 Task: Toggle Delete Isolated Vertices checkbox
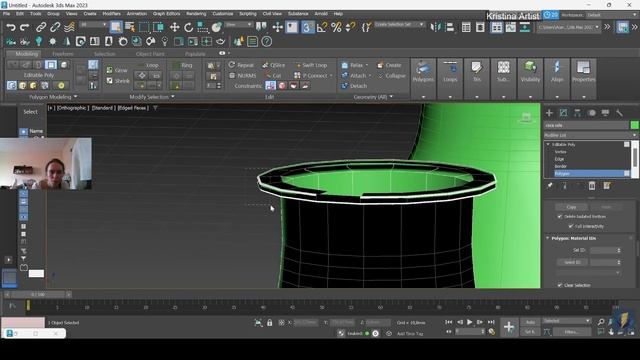coord(560,217)
